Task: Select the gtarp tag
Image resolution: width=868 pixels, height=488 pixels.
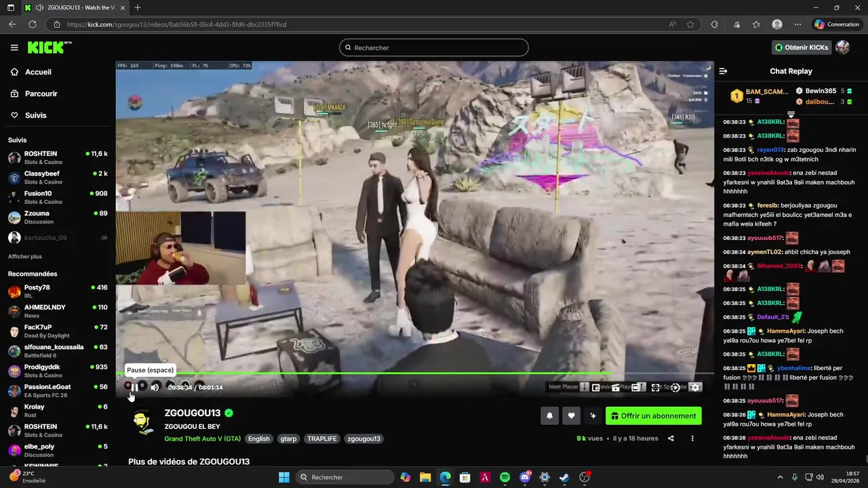Action: (x=288, y=439)
